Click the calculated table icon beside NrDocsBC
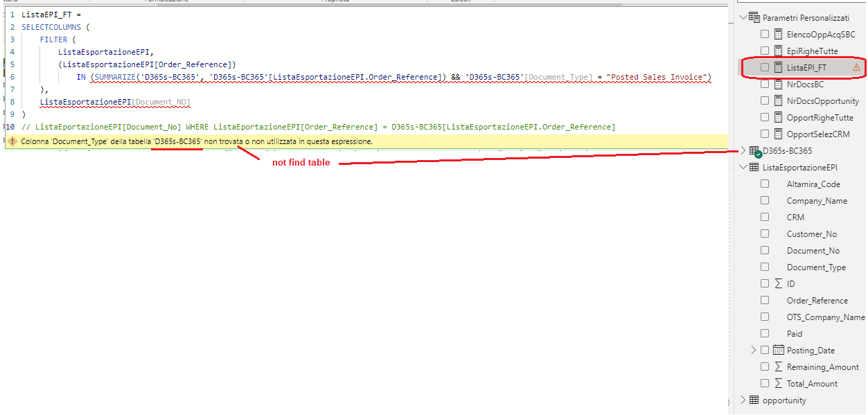Image resolution: width=868 pixels, height=415 pixels. coord(778,84)
